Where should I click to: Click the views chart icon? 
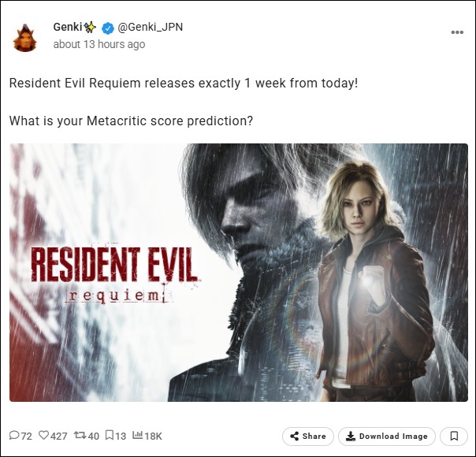(x=137, y=435)
